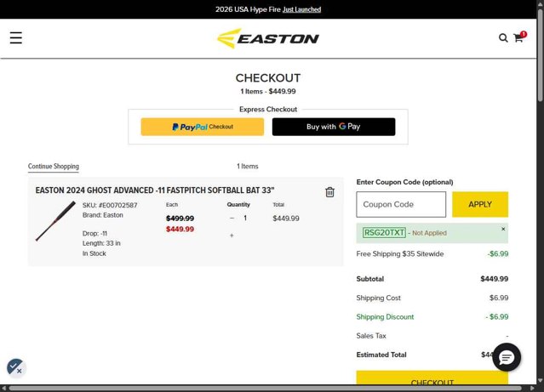
Task: Increase quantity with the plus button
Action: coord(232,236)
